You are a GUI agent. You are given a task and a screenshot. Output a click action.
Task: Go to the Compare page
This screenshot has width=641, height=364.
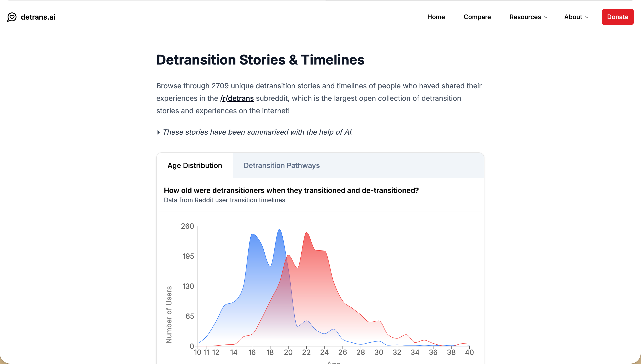coord(477,17)
